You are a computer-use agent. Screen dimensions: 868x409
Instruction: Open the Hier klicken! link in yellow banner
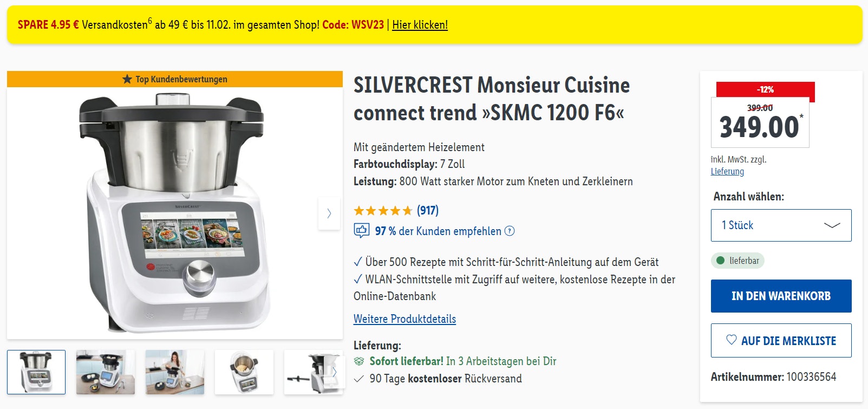420,25
